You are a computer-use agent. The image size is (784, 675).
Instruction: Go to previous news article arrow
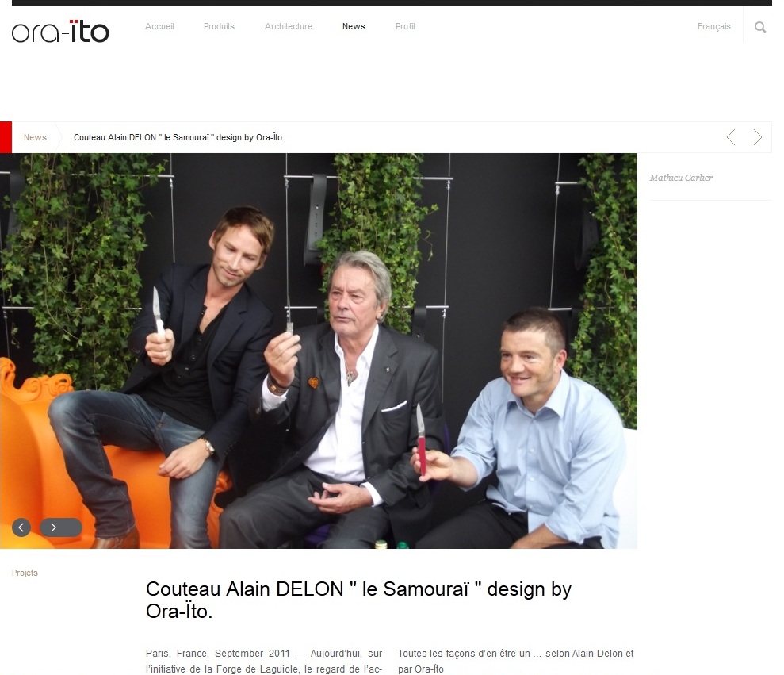[731, 137]
